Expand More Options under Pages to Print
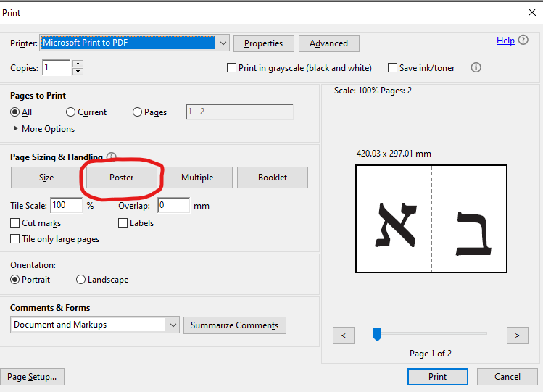Screen dimensions: 543x392 [x=15, y=129]
